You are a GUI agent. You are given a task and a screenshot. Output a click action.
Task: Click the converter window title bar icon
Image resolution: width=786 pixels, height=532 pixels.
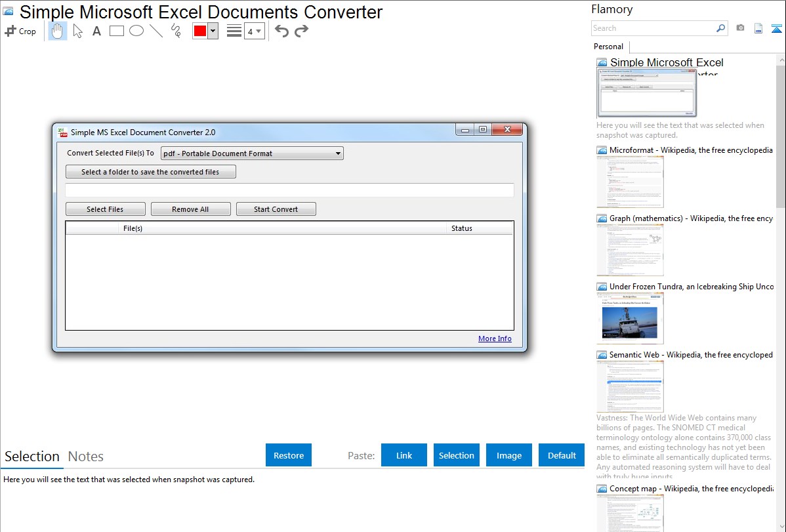click(x=63, y=133)
